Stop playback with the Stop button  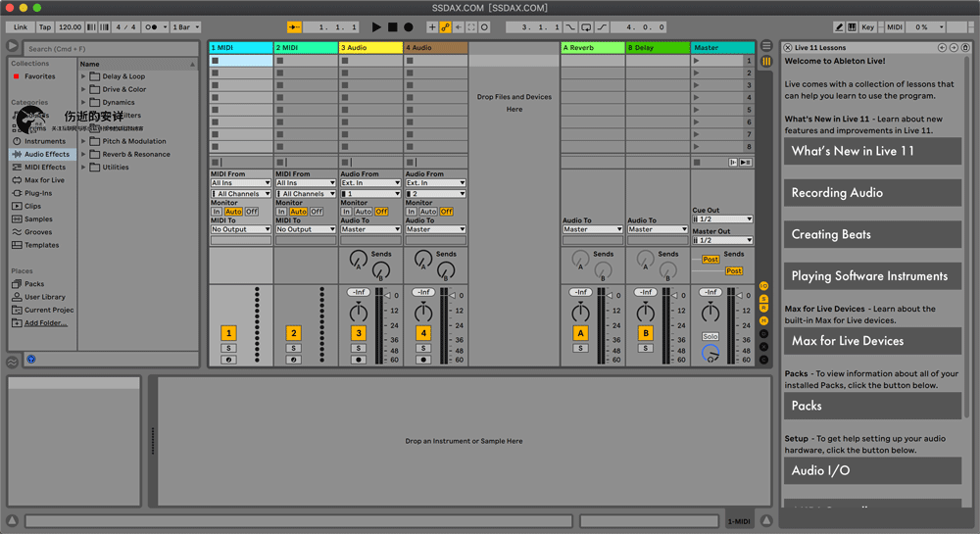click(x=393, y=26)
